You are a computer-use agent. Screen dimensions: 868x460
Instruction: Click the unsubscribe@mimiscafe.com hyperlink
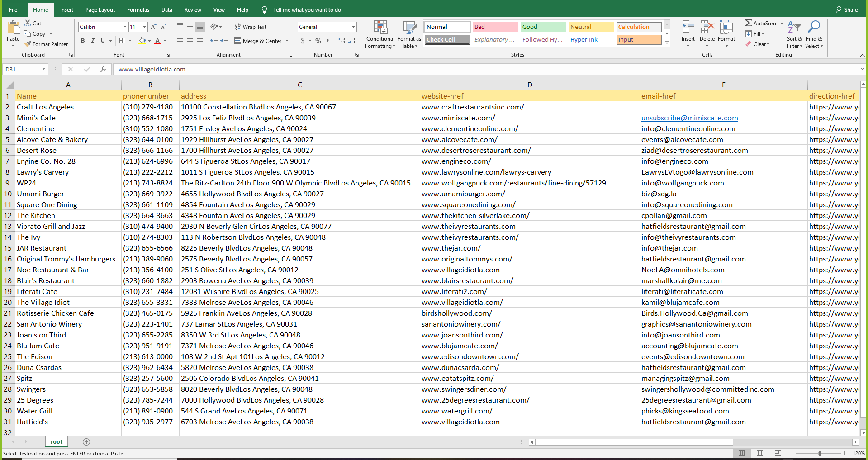point(689,118)
